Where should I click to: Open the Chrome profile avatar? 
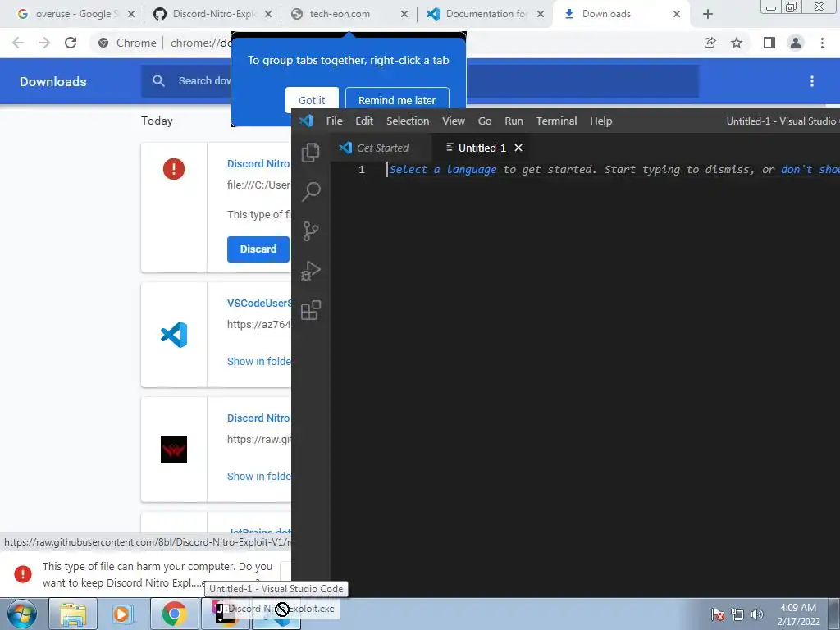796,43
